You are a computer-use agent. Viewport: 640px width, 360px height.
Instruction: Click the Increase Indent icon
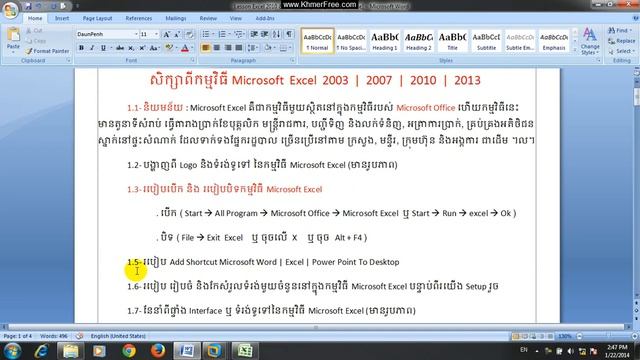click(264, 35)
